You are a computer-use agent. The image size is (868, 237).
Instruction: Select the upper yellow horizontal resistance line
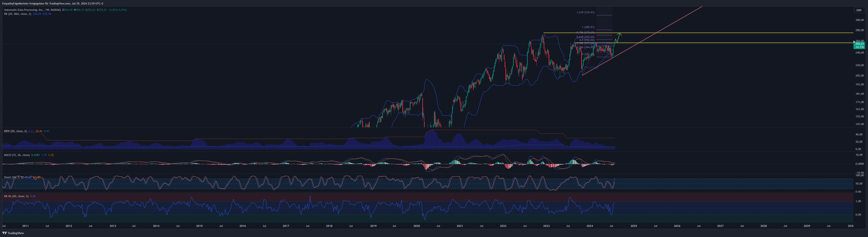(x=698, y=33)
